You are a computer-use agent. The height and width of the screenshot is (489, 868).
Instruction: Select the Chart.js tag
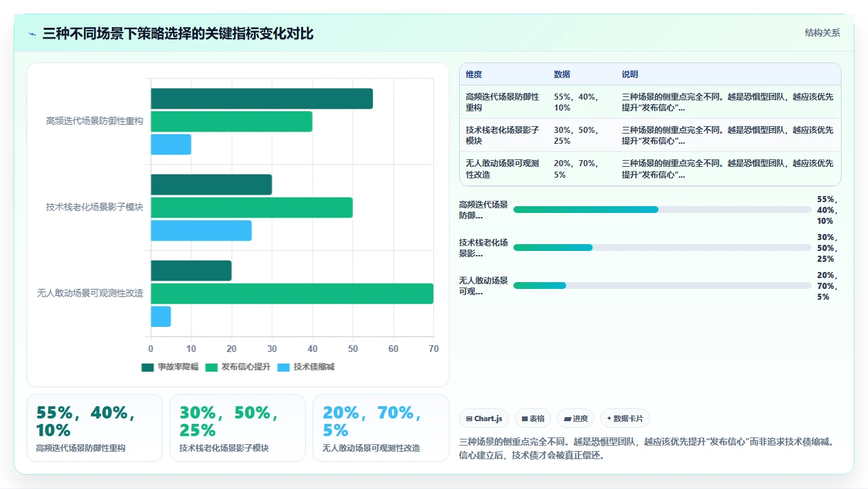(x=484, y=418)
